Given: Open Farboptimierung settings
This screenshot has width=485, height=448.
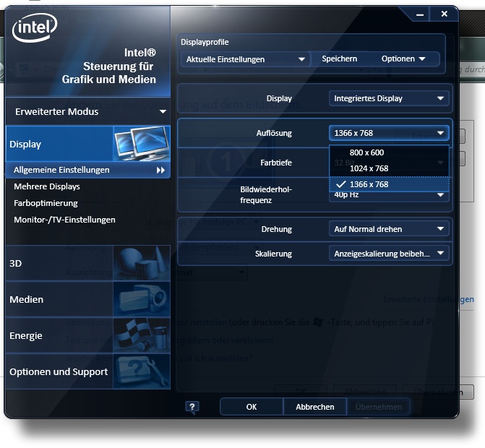Looking at the screenshot, I should click(x=46, y=203).
